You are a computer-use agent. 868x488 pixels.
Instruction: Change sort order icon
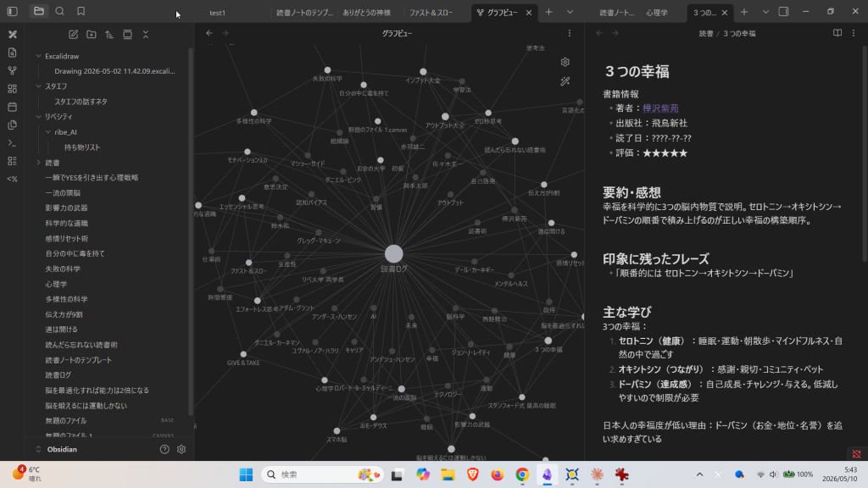109,34
